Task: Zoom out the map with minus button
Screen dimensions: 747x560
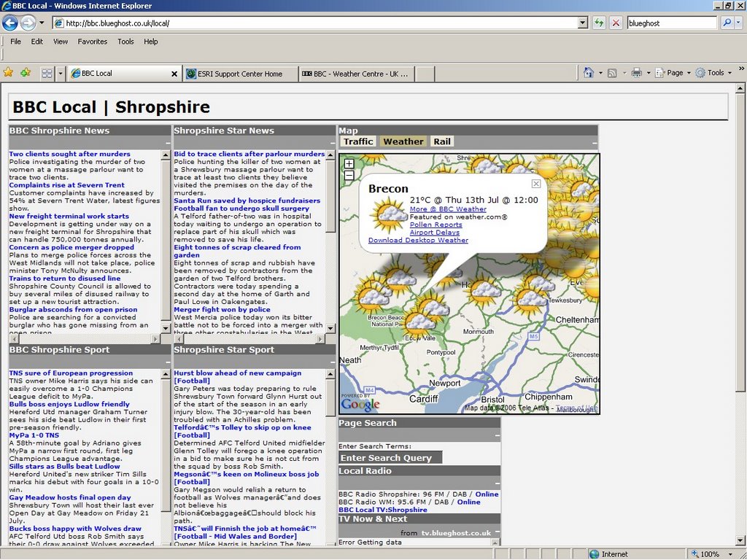Action: pos(349,175)
